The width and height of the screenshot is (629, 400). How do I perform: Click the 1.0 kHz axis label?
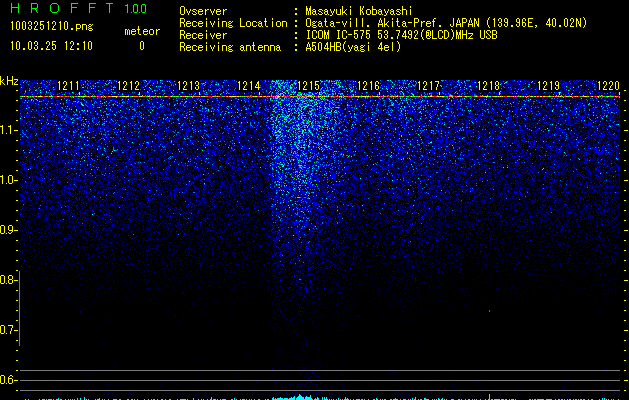8,180
